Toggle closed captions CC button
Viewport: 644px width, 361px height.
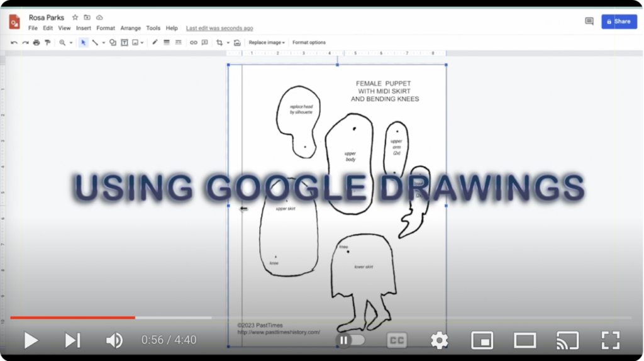point(397,340)
